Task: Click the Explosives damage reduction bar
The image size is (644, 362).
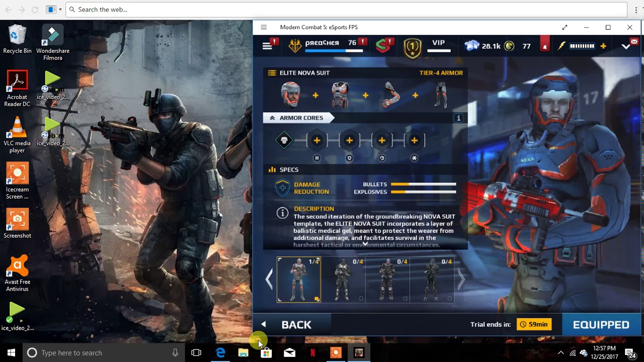Action: [x=424, y=192]
